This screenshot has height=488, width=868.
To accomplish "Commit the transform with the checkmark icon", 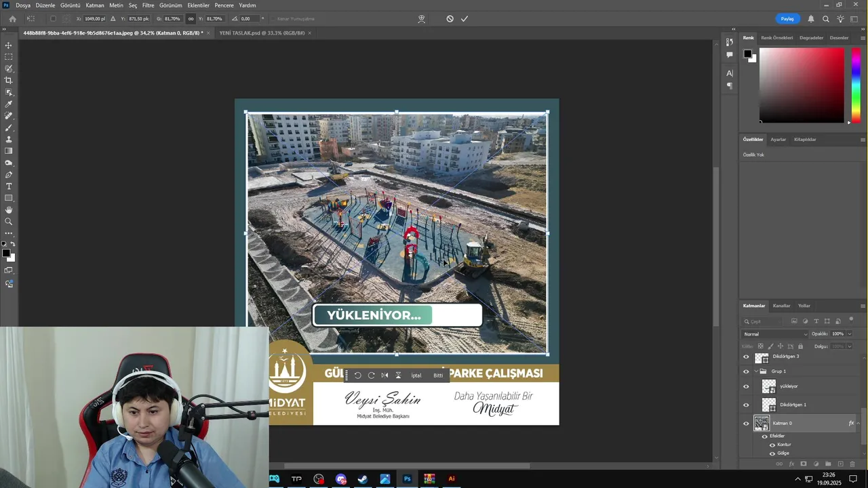I will pyautogui.click(x=465, y=19).
